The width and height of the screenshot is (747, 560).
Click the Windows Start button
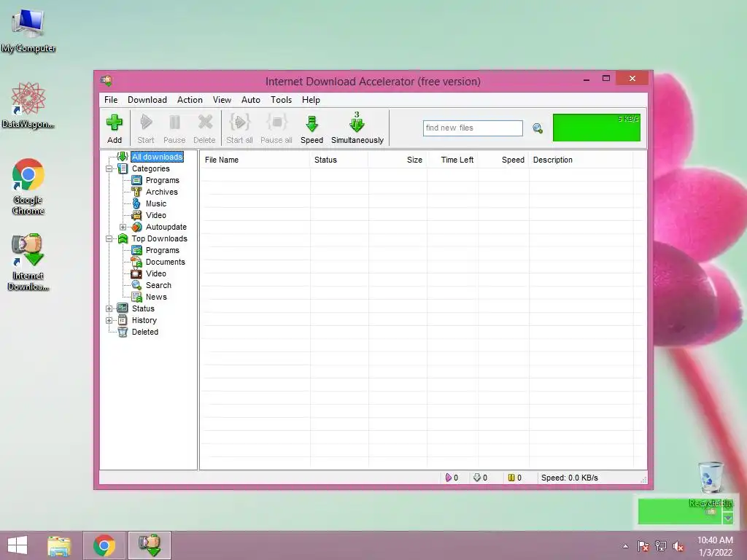click(x=18, y=545)
